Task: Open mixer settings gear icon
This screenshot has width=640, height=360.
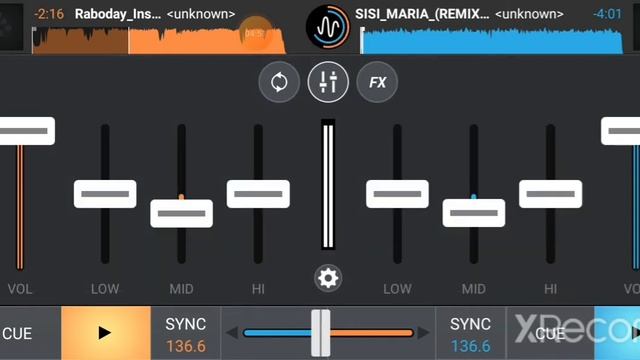Action: (328, 278)
